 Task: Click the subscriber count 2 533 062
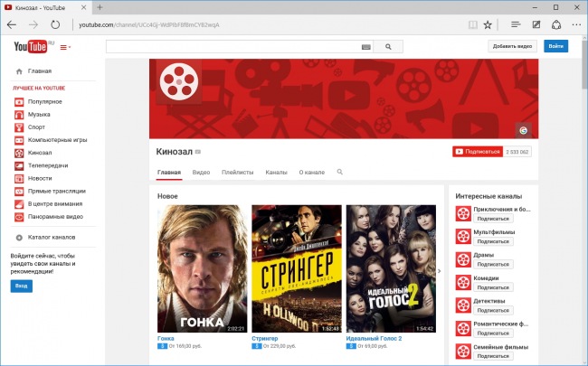[x=517, y=152]
